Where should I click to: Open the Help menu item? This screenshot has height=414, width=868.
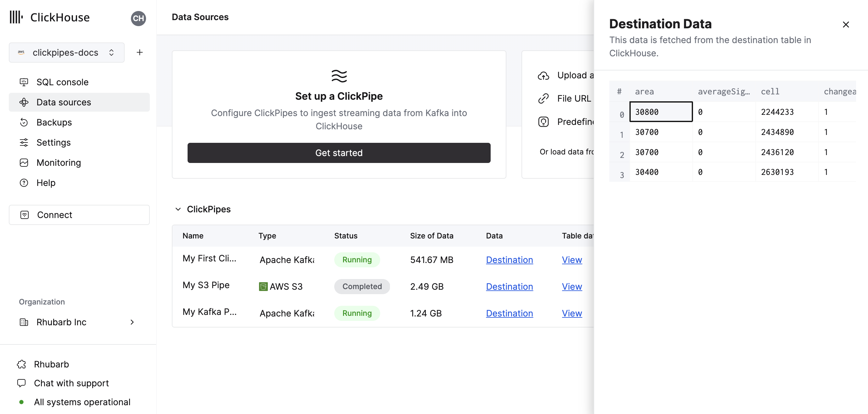tap(46, 182)
